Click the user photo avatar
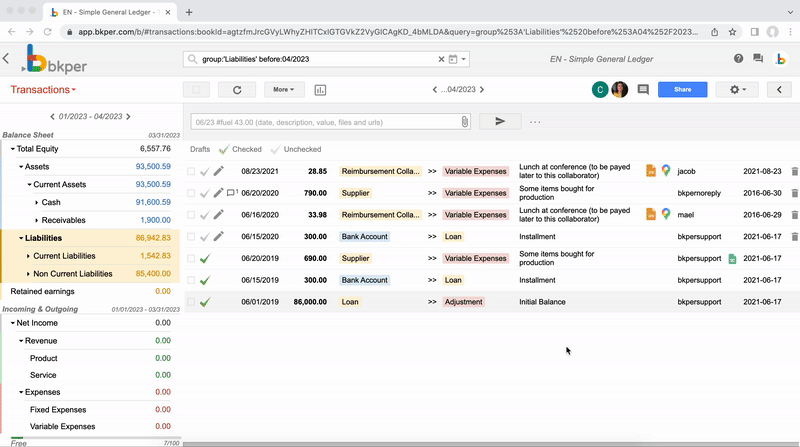800x447 pixels. point(619,90)
